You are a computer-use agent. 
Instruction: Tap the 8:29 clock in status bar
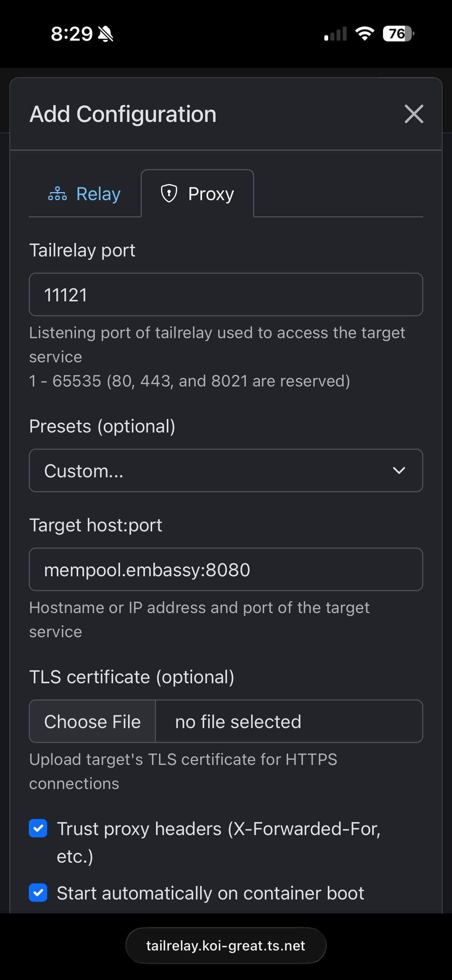click(72, 34)
